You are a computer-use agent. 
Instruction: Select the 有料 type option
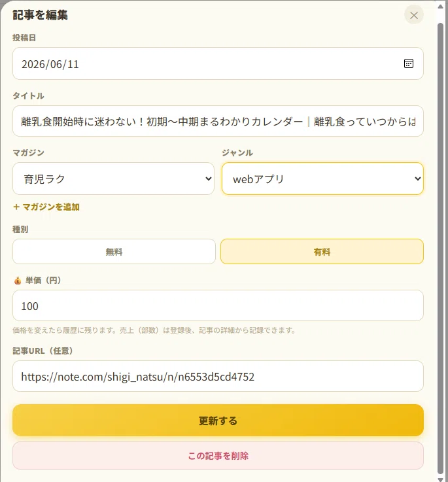click(x=322, y=251)
